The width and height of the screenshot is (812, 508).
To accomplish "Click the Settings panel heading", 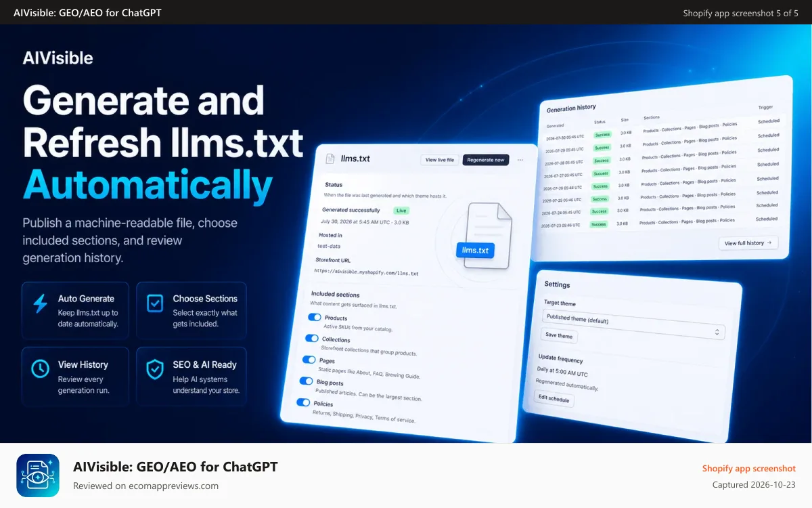I will 558,284.
